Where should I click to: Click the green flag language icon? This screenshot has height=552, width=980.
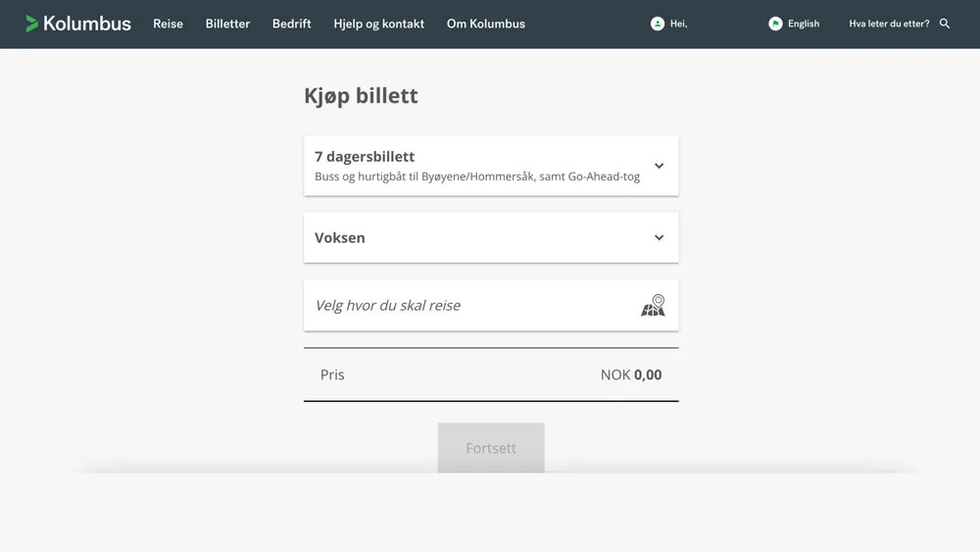[775, 24]
